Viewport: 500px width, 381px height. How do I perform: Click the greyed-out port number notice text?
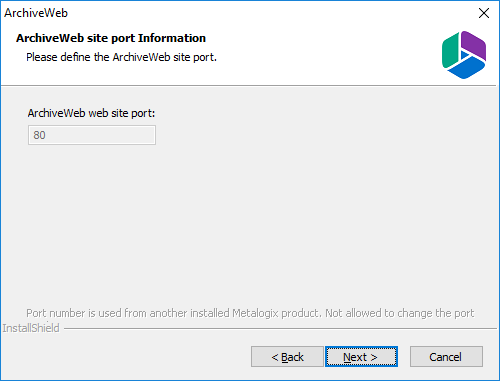(250, 313)
